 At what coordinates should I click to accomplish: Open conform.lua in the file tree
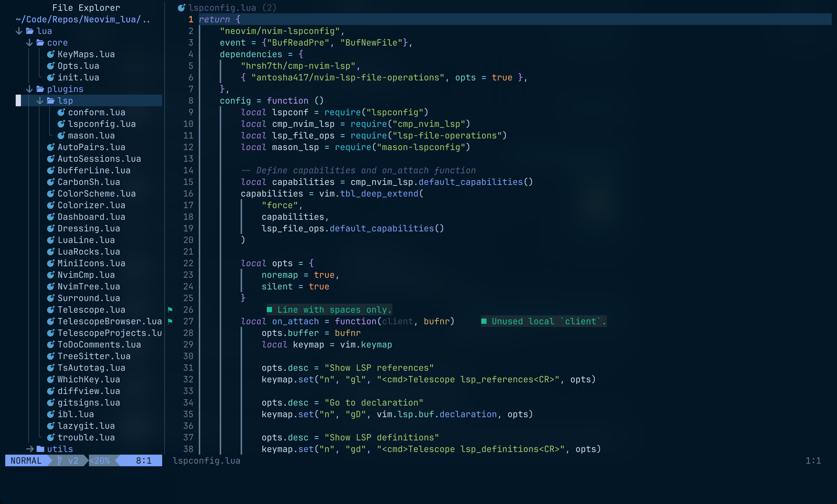(96, 112)
